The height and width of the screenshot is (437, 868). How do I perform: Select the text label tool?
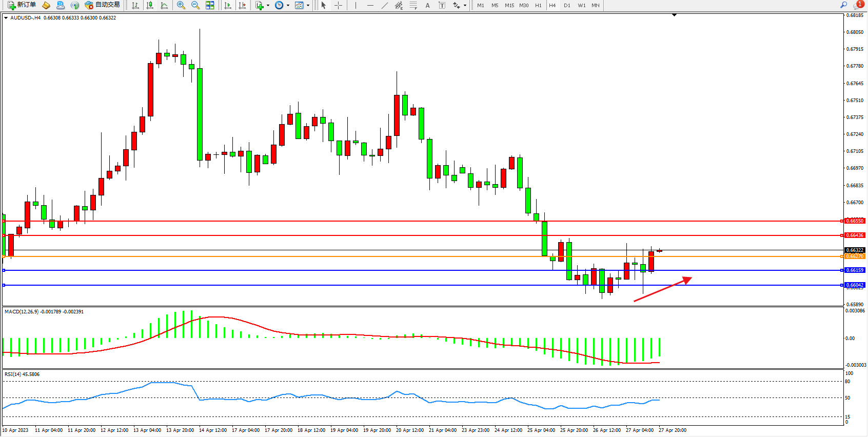click(442, 5)
